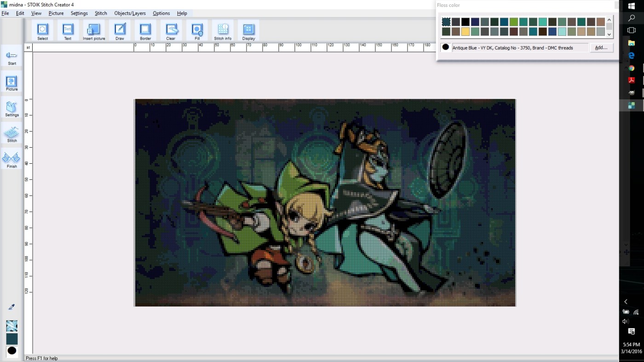Open the Stitch menu in menu bar
The width and height of the screenshot is (644, 362).
click(101, 13)
